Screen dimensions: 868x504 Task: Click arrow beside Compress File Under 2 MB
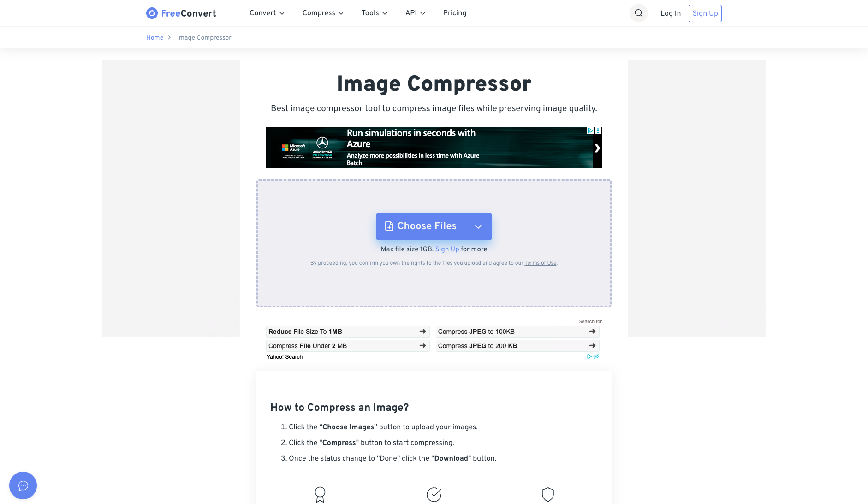(x=422, y=346)
